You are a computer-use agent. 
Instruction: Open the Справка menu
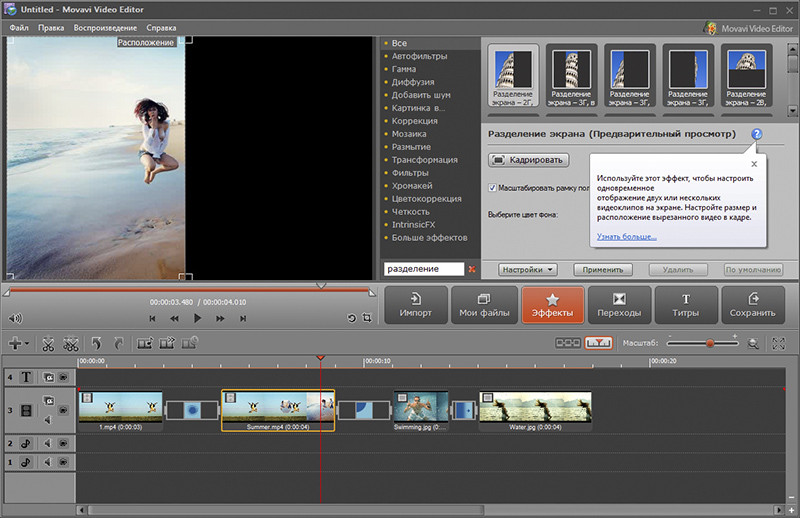tap(161, 28)
